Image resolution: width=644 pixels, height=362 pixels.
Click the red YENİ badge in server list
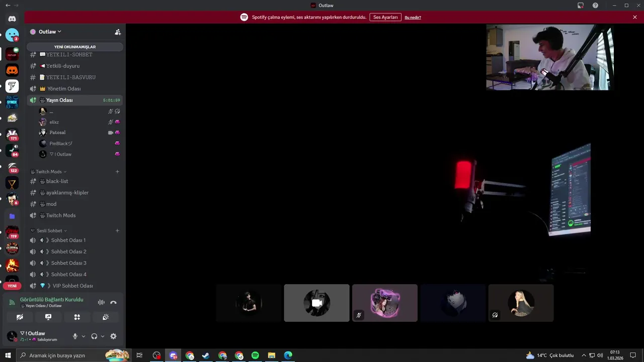(x=12, y=286)
